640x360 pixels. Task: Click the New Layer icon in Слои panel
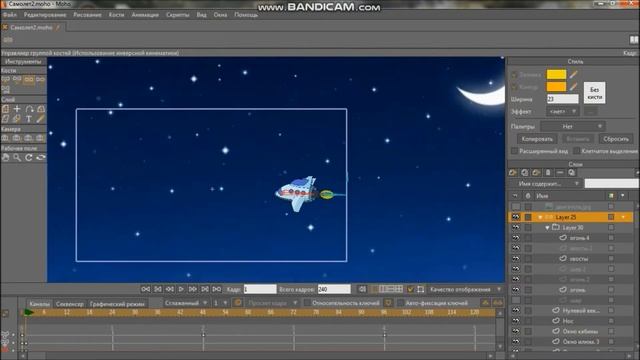513,173
